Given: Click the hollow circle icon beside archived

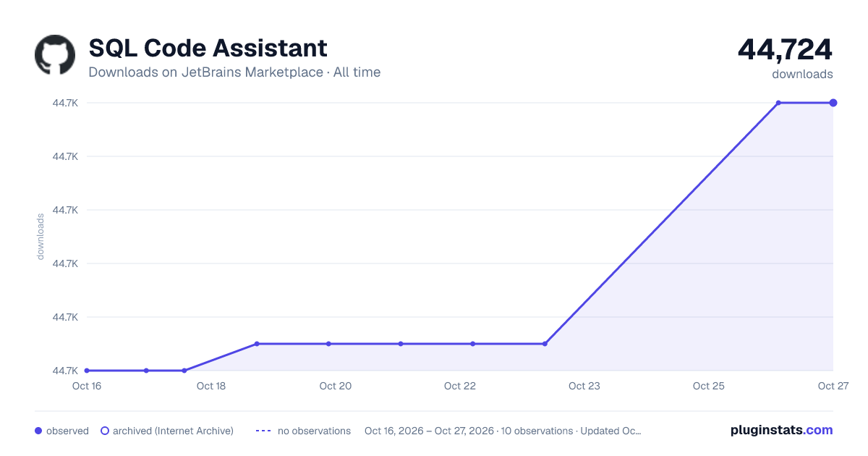Looking at the screenshot, I should click(x=105, y=431).
